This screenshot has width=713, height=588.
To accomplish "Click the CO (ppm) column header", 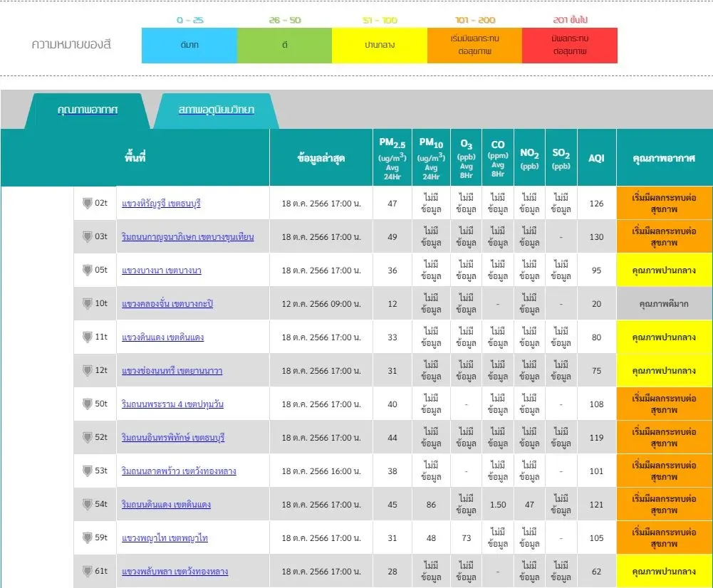I will [x=498, y=158].
